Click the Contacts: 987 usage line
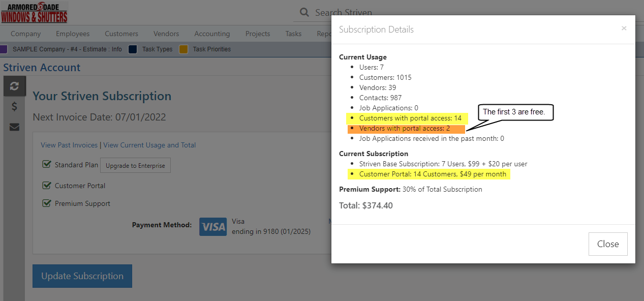The width and height of the screenshot is (644, 301). [381, 98]
